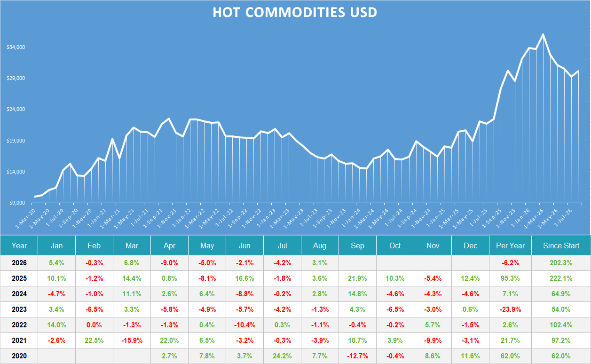Select the 2026 row label

pos(19,263)
